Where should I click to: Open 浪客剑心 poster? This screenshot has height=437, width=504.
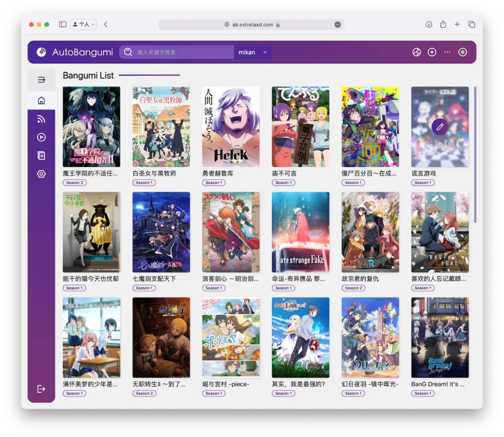pyautogui.click(x=231, y=232)
